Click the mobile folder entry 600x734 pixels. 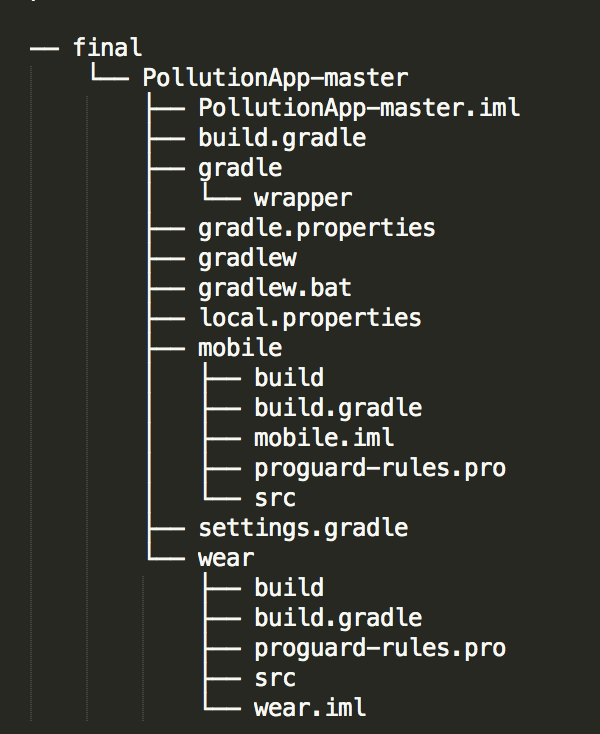[x=240, y=348]
